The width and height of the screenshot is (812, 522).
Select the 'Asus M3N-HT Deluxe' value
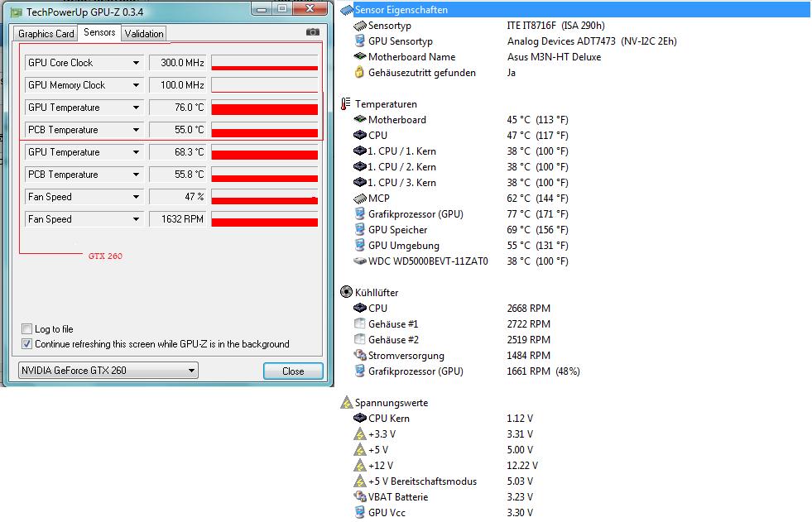(554, 57)
